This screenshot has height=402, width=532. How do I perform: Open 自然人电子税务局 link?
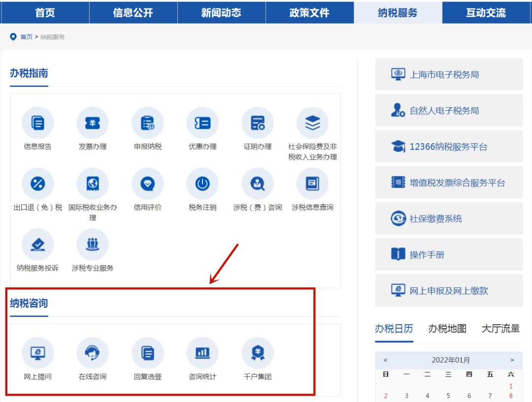(449, 110)
